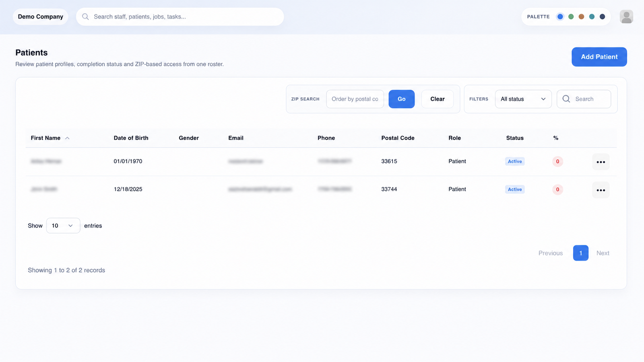The width and height of the screenshot is (644, 362).
Task: Select the blue palette color
Action: tap(560, 16)
